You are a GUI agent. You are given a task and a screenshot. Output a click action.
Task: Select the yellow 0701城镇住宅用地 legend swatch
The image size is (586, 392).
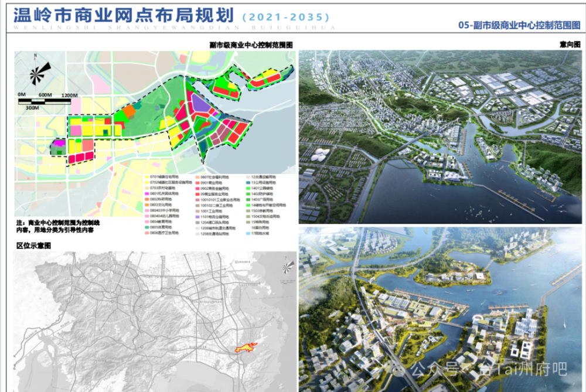(146, 177)
